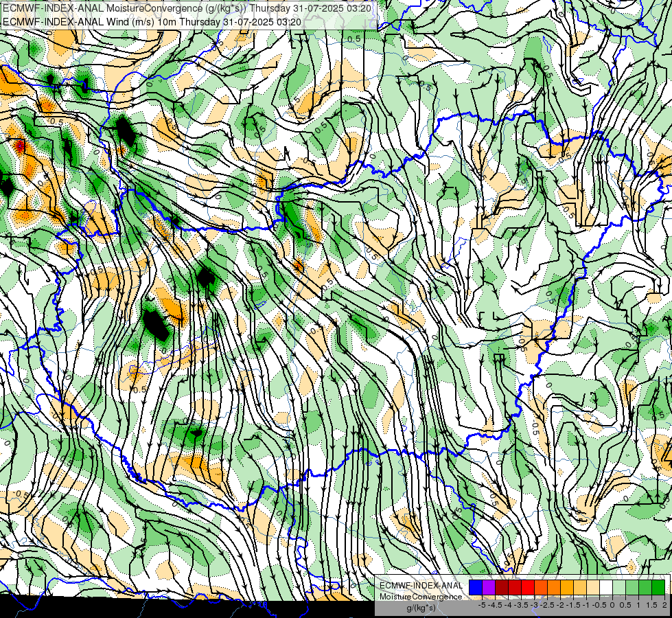The width and height of the screenshot is (672, 618).
Task: Select the lightest green swatch between 0 and 0.5
Action: point(619,587)
